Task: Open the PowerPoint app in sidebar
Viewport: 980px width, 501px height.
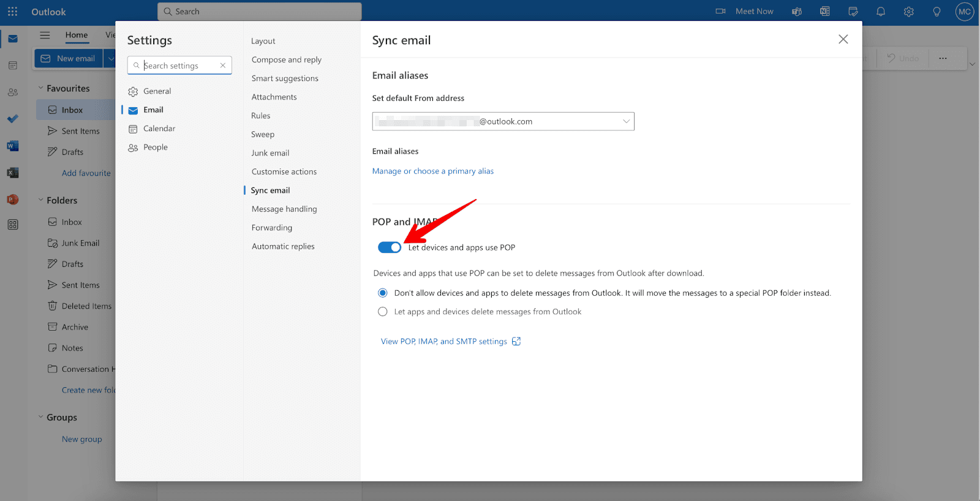Action: coord(12,200)
